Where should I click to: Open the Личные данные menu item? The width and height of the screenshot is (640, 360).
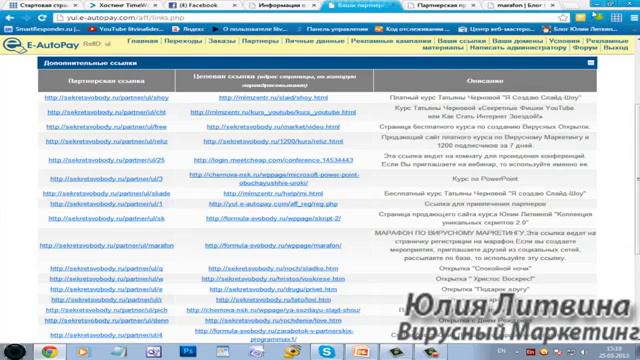click(x=314, y=41)
